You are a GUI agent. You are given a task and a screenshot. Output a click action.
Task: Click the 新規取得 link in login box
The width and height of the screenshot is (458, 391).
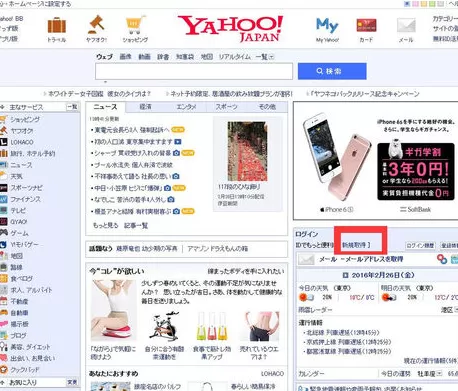[x=354, y=245]
